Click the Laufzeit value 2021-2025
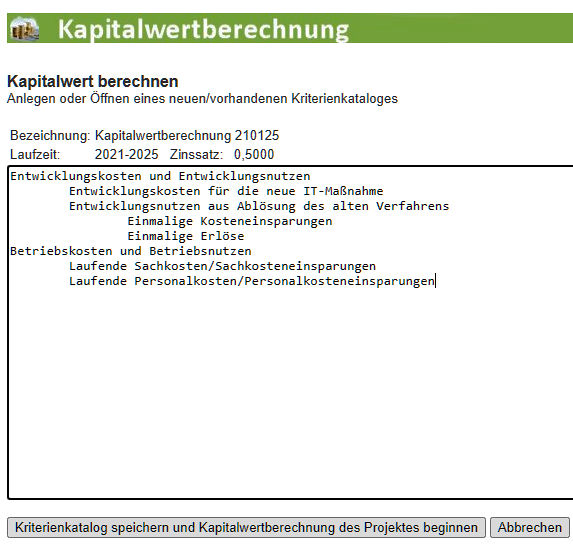This screenshot has width=573, height=550. 126,154
